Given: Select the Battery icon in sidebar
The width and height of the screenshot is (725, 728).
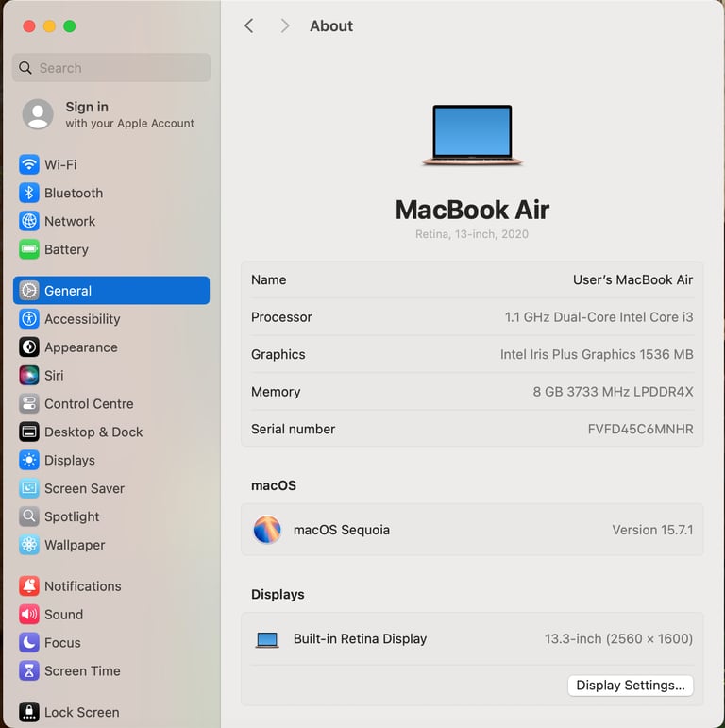Looking at the screenshot, I should coord(28,249).
